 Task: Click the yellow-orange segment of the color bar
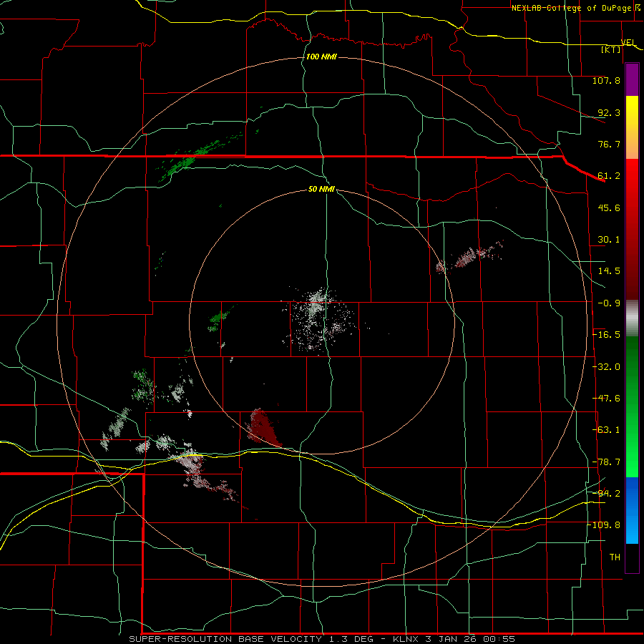coord(632,127)
